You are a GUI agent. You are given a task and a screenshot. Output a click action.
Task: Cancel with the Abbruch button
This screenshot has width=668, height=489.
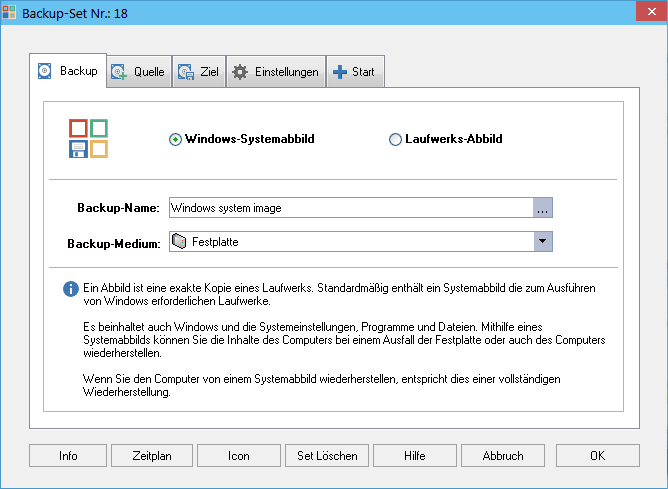503,456
